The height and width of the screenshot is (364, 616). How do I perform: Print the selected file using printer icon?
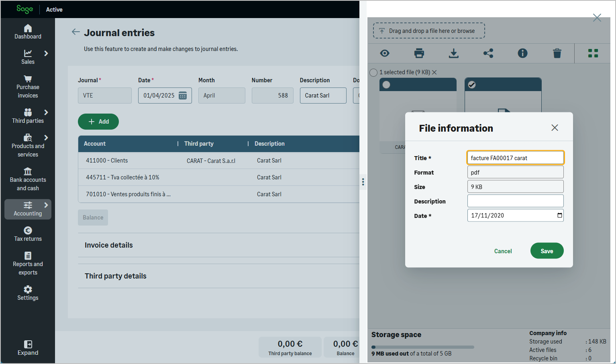(419, 53)
